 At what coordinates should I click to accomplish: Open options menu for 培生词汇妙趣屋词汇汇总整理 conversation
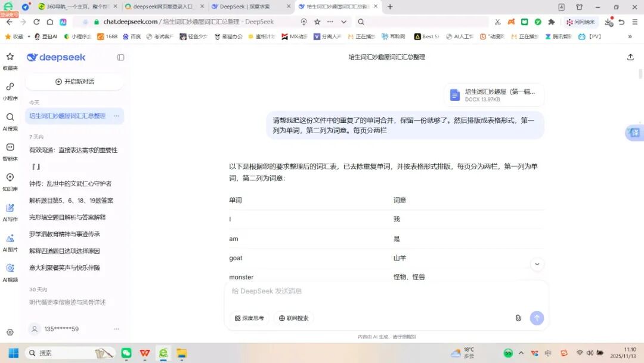coord(117,116)
